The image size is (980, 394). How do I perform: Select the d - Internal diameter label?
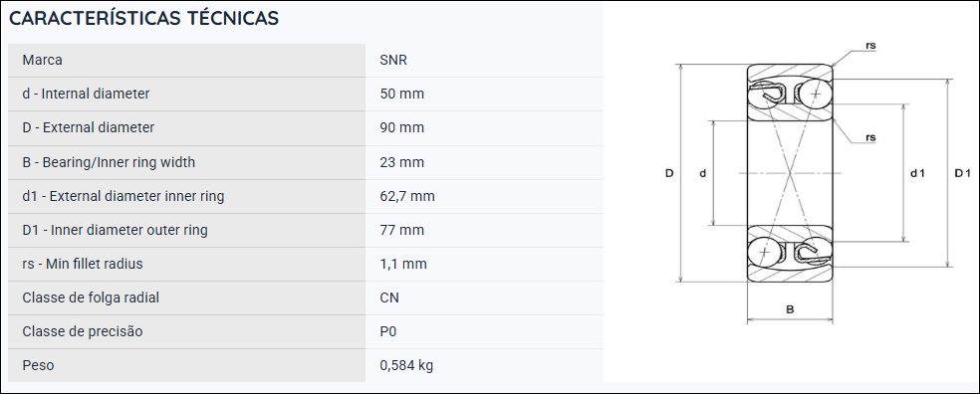point(86,95)
